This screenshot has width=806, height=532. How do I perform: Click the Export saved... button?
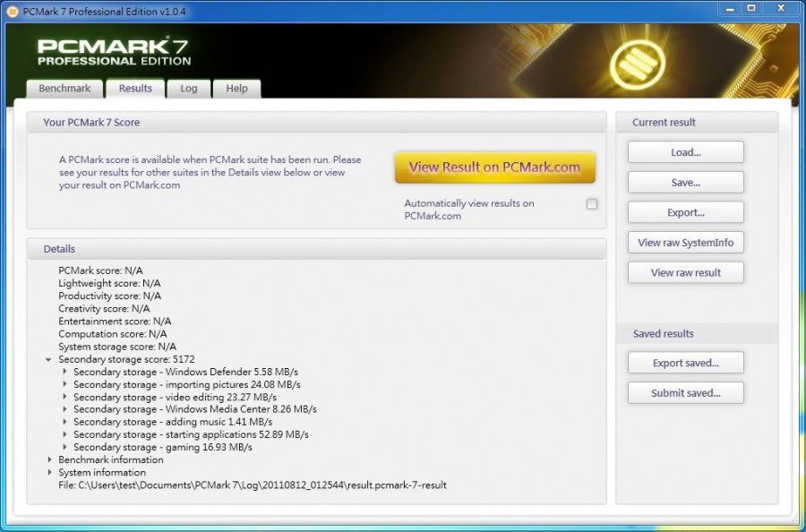coord(685,363)
